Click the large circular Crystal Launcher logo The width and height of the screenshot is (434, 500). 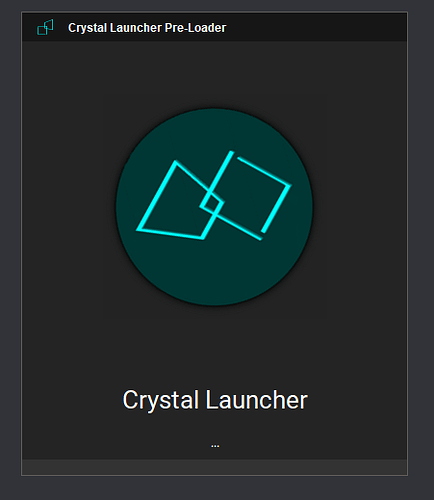tap(214, 207)
